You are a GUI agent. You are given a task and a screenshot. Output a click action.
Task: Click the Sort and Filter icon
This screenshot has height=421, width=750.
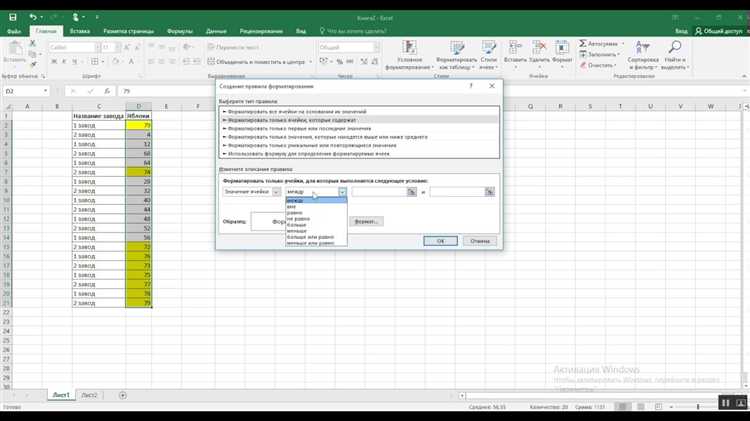[642, 47]
